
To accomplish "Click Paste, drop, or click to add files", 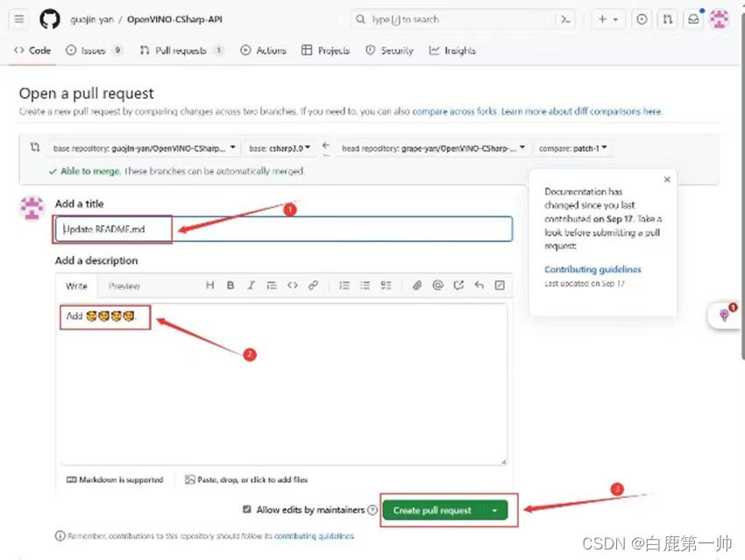I will point(246,479).
